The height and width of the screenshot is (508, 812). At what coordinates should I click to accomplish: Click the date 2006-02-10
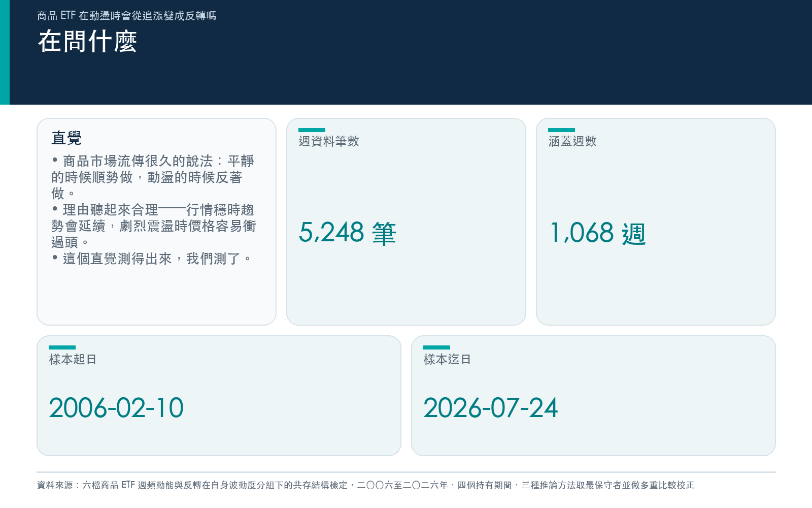[116, 408]
